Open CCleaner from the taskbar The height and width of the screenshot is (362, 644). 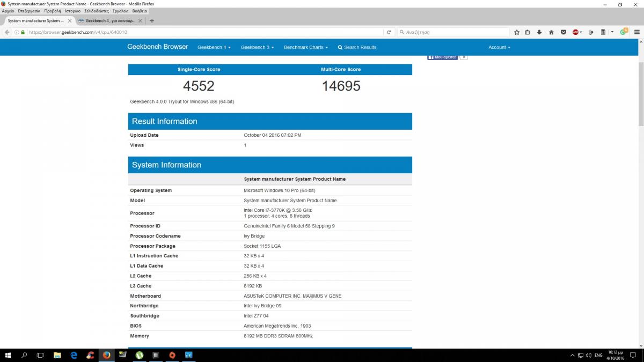tap(90, 355)
